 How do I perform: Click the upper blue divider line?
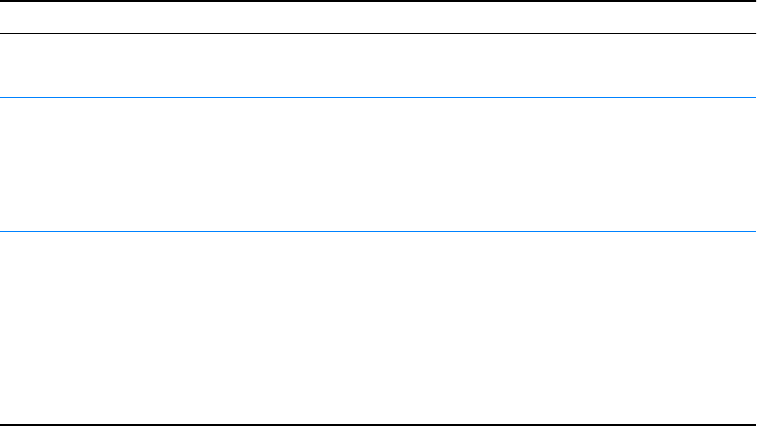tap(378, 97)
